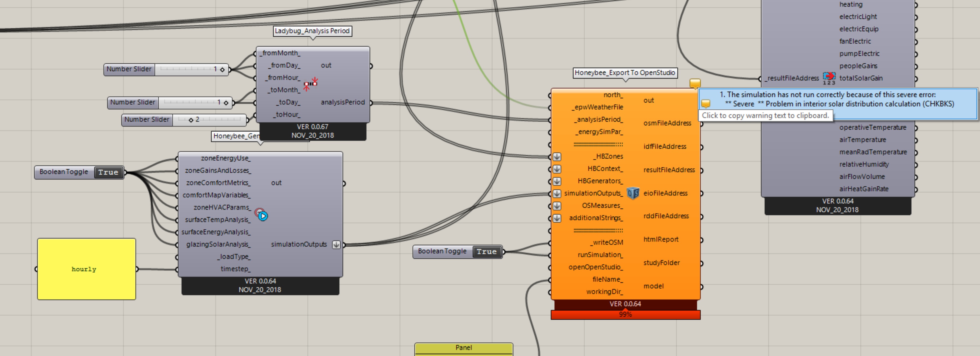Click the yellow Panel header at bottom
Screen dimensions: 980x356
coord(464,348)
